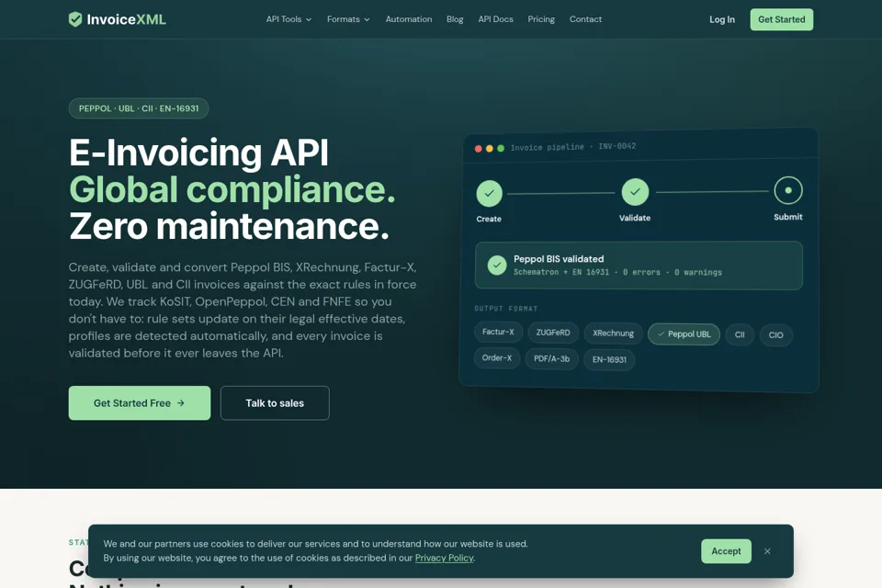Viewport: 882px width, 588px height.
Task: Click the 'OUTPUT FORMAT' label
Action: click(505, 309)
